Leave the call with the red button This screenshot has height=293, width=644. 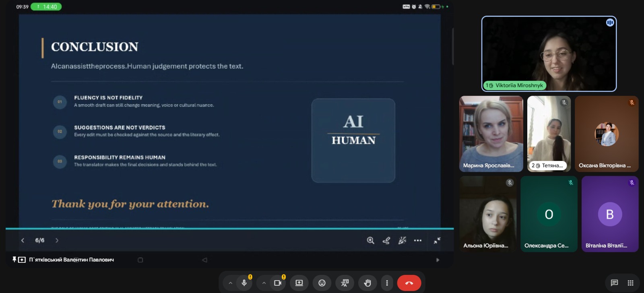(409, 283)
